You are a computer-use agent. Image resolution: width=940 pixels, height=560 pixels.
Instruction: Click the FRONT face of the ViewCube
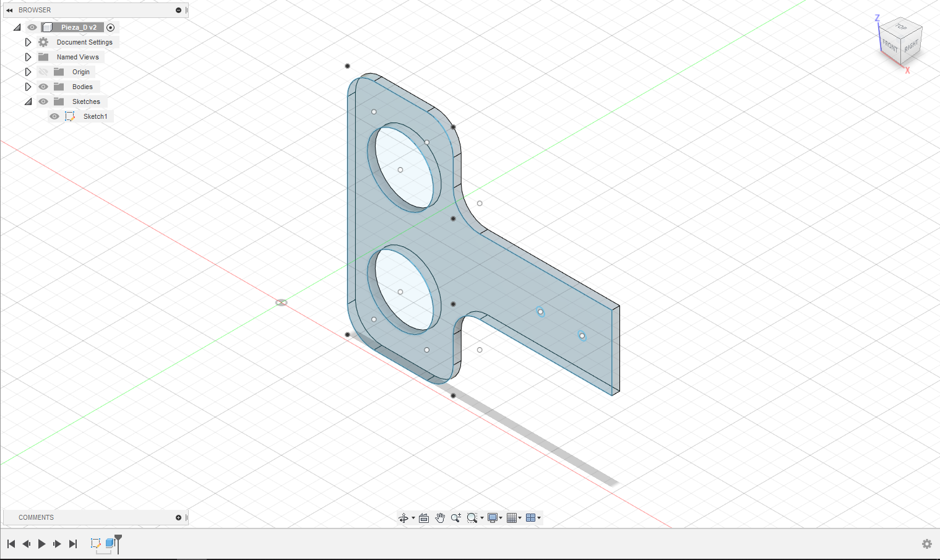(890, 46)
